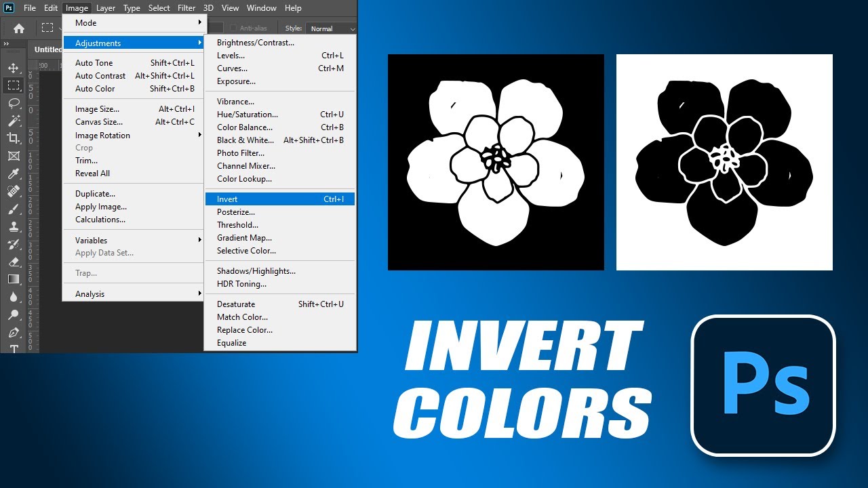Click the Untitled document tab
The height and width of the screenshot is (488, 868).
tap(47, 49)
